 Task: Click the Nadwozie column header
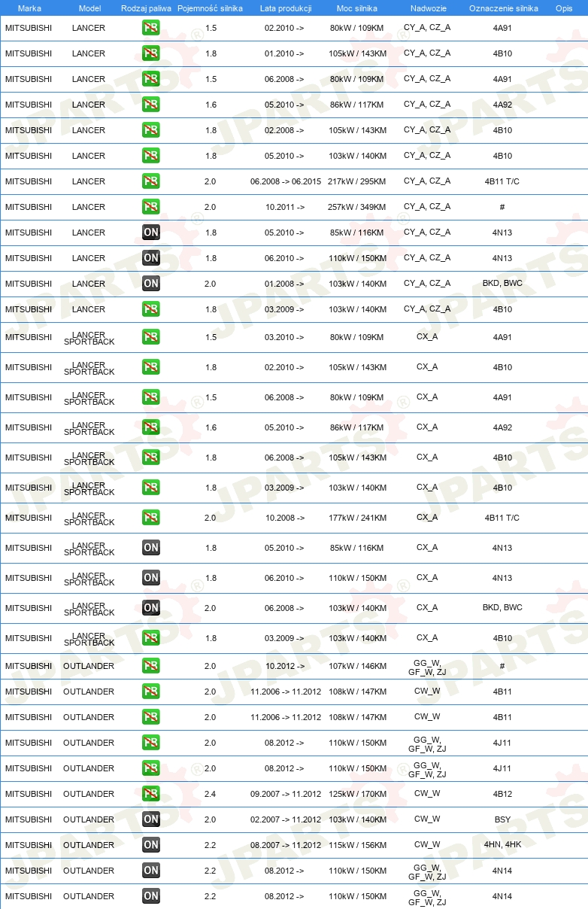pos(429,8)
